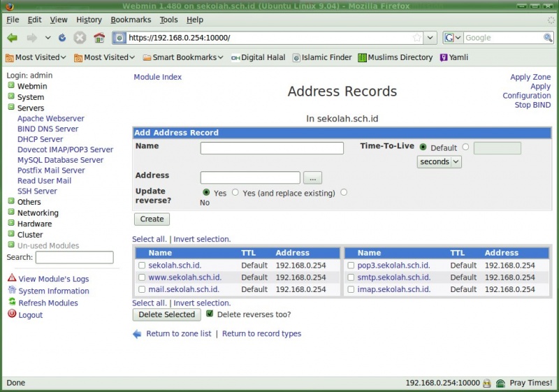Screen dimensions: 559x392
Task: Check the www.sekolah.sch.id. record checkbox
Action: coord(142,277)
